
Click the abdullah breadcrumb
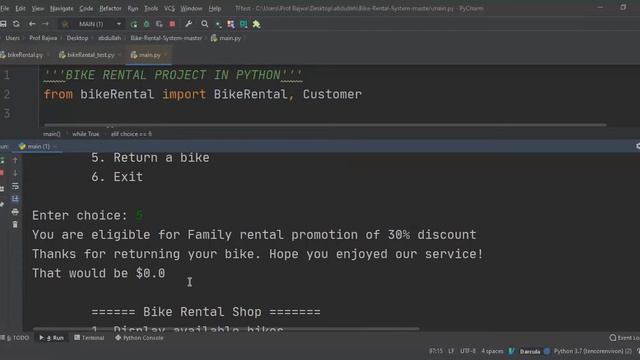(109, 38)
